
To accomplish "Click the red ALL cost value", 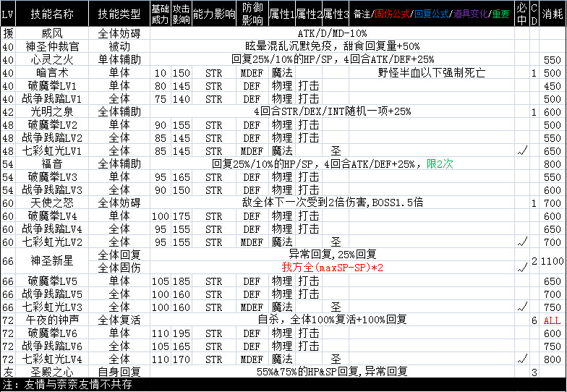I will [553, 320].
